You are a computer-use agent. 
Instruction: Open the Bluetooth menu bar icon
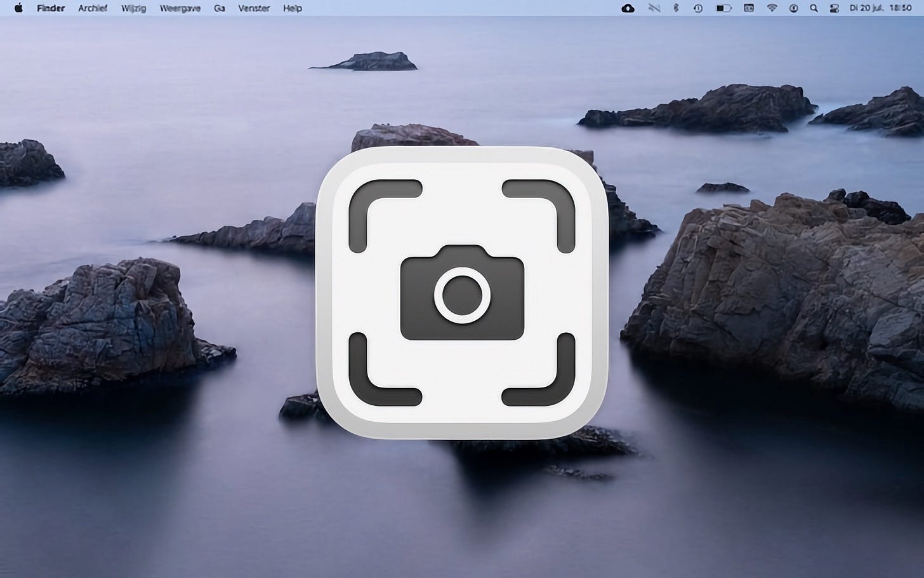click(x=676, y=8)
